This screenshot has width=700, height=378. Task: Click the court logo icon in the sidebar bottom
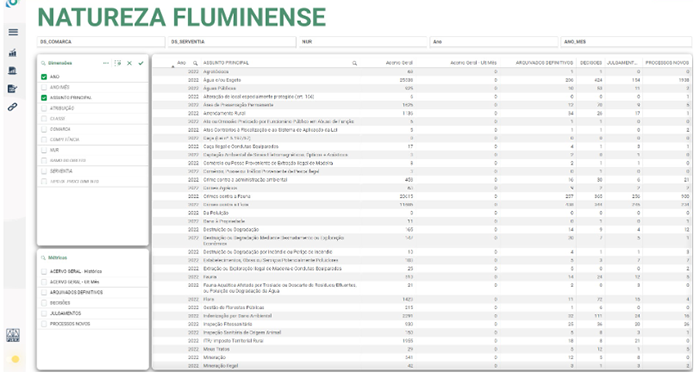[12, 335]
